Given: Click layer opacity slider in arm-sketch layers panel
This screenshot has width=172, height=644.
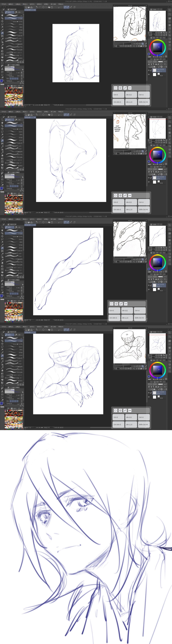Looking at the screenshot, I should point(161,62).
